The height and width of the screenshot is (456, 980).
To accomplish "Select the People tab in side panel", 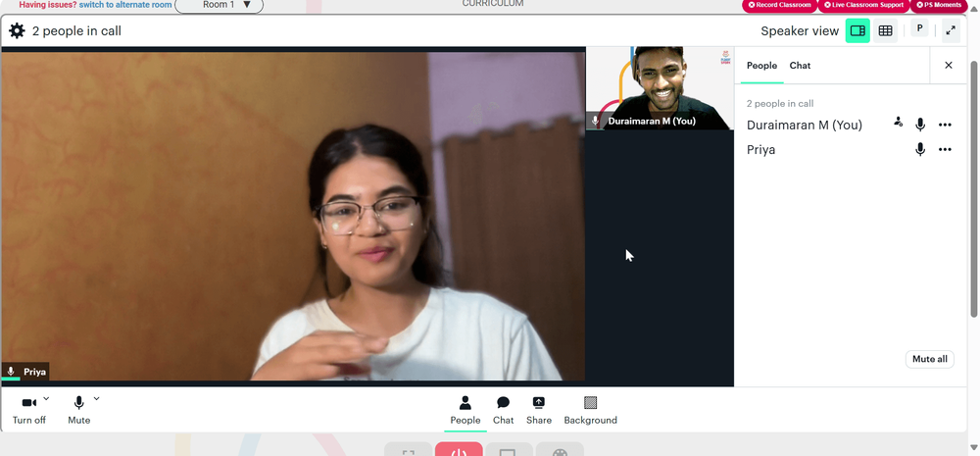I will [x=761, y=65].
